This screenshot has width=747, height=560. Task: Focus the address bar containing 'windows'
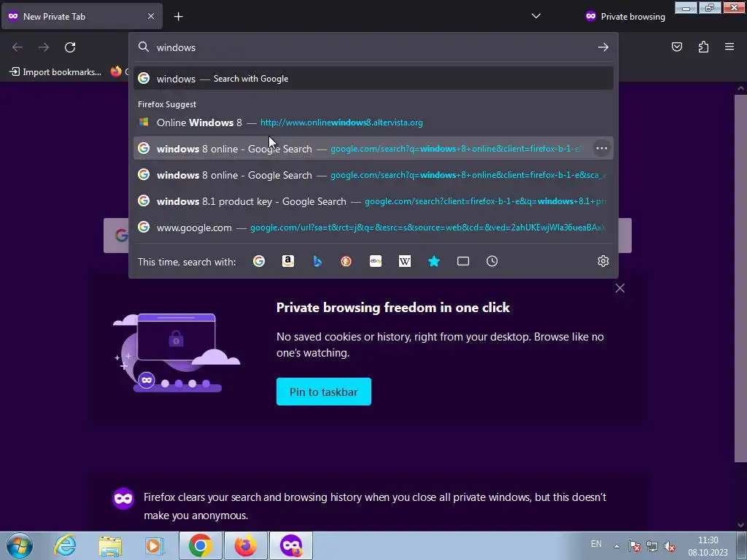[x=373, y=47]
